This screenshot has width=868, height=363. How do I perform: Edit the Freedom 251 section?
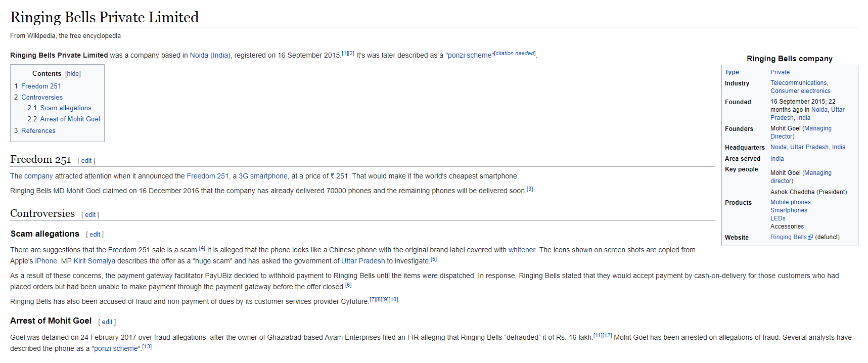(x=86, y=161)
